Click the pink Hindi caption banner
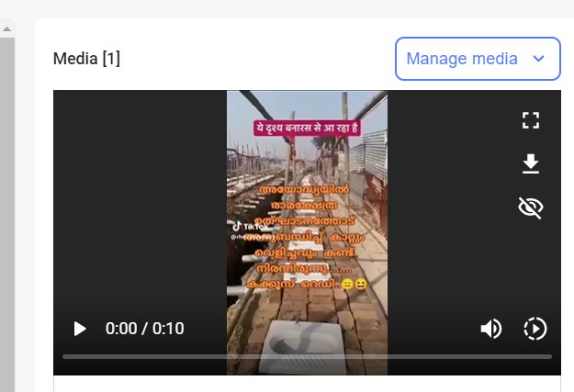The image size is (574, 392). click(307, 129)
